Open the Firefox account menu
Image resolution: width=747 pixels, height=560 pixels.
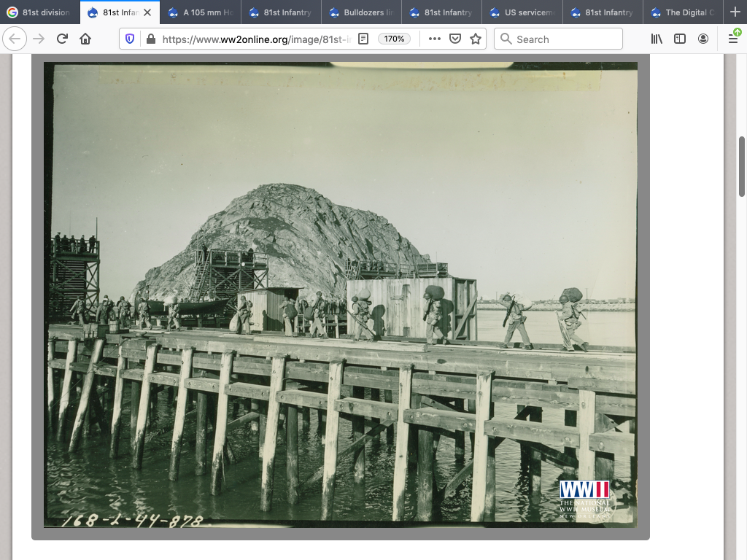point(703,39)
